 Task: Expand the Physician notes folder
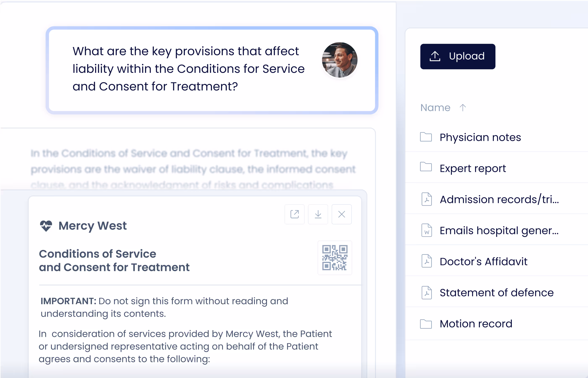pyautogui.click(x=480, y=137)
